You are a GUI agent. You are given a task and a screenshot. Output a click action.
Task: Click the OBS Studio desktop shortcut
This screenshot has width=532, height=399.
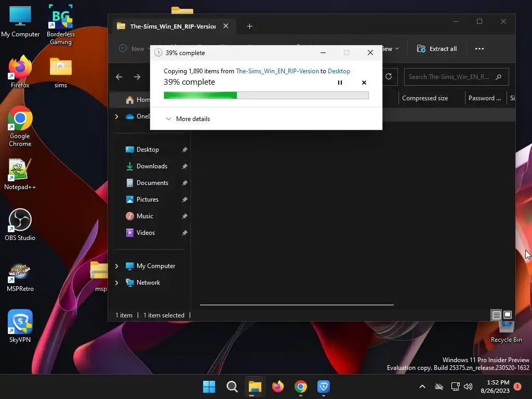click(x=20, y=225)
